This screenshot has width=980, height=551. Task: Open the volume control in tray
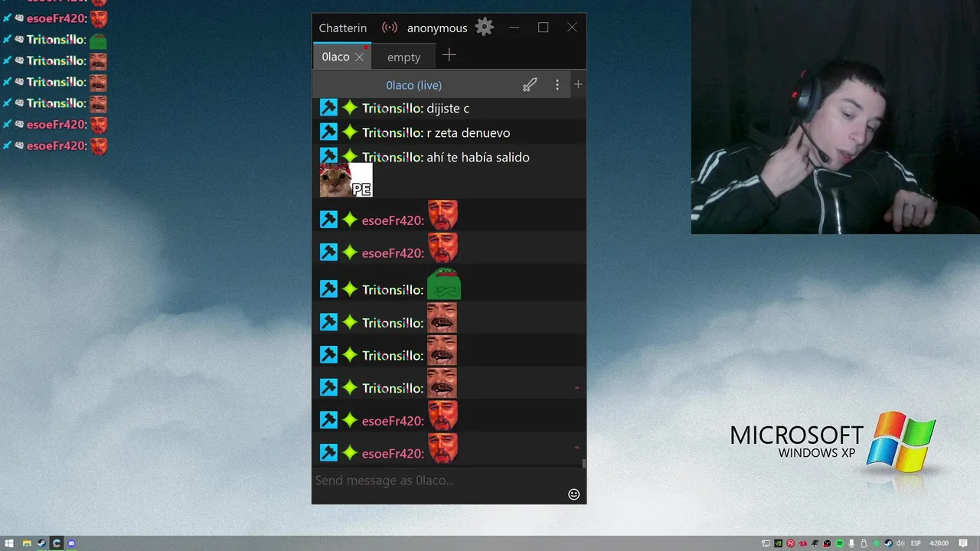pos(900,543)
